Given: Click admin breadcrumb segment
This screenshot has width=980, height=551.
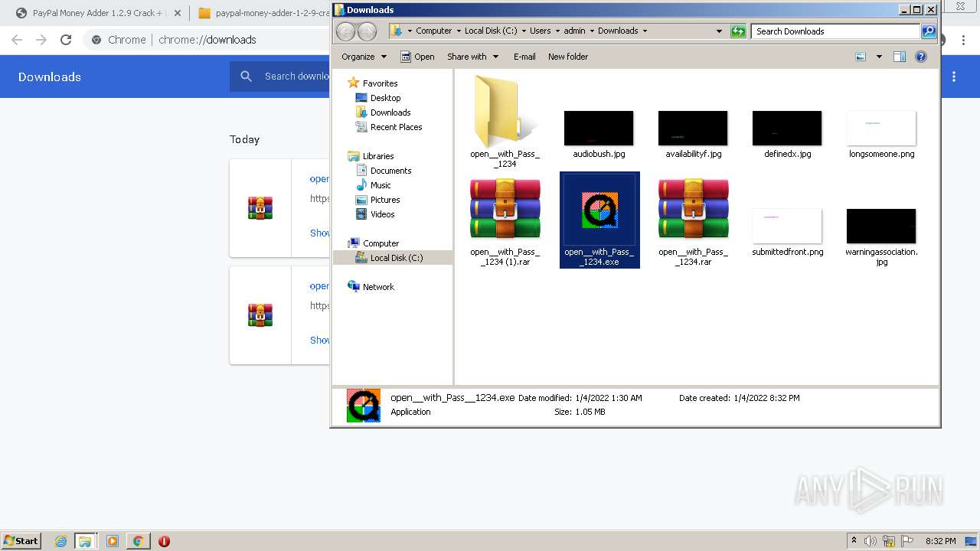Looking at the screenshot, I should point(574,31).
